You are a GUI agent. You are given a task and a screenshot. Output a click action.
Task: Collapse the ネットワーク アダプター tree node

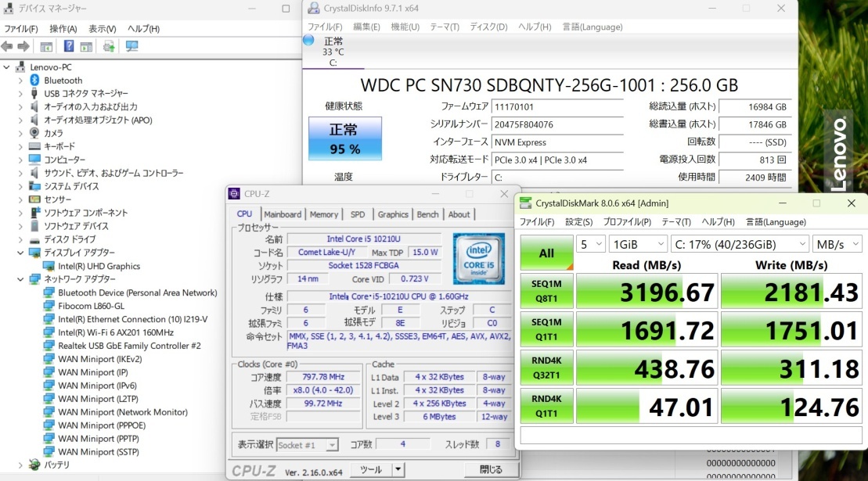[20, 279]
